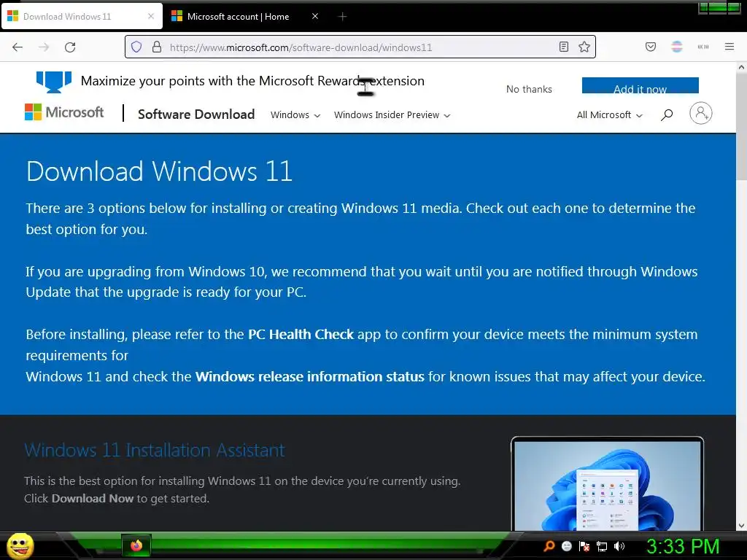Image resolution: width=747 pixels, height=560 pixels.
Task: Close the Download Windows 11 tab
Action: (x=151, y=16)
